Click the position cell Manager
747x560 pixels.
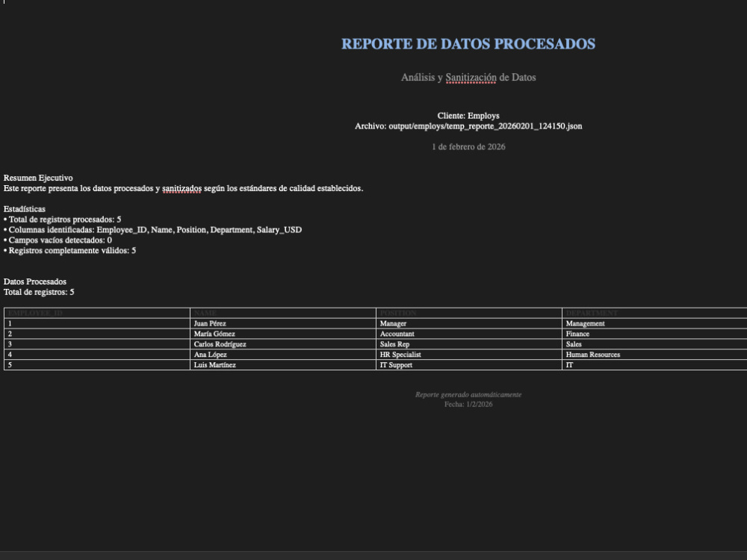pyautogui.click(x=469, y=323)
